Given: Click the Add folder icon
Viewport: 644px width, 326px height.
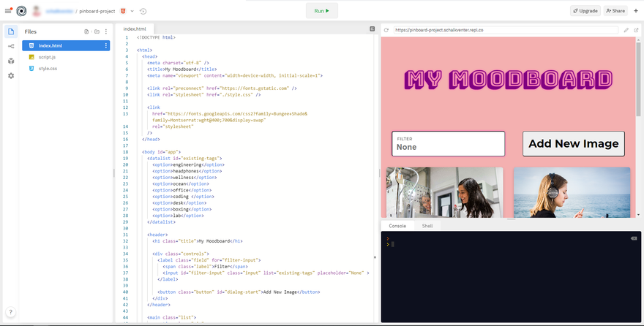Looking at the screenshot, I should 97,31.
